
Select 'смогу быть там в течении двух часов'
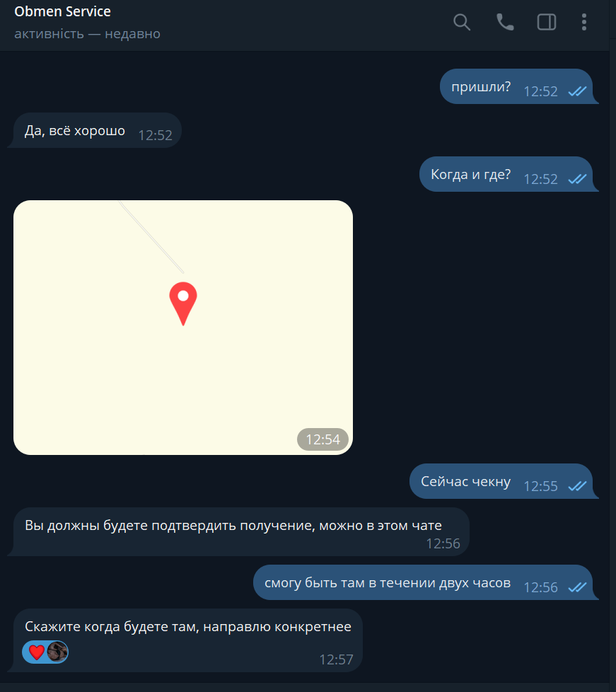[424, 582]
